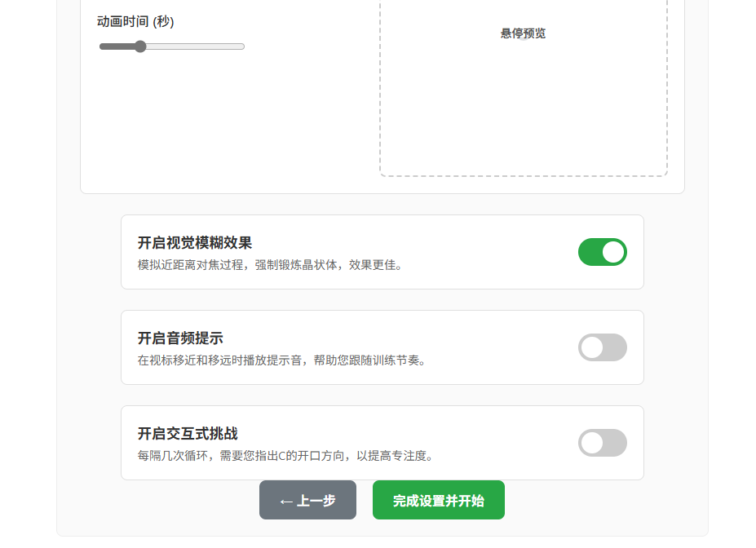The height and width of the screenshot is (548, 756).
Task: Click the 开启视觉模糊效果 heading
Action: 194,242
